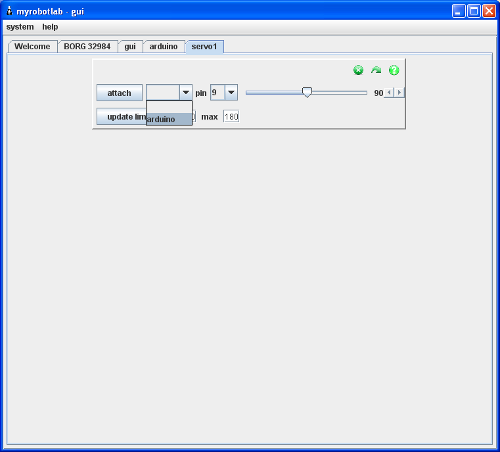Image resolution: width=500 pixels, height=452 pixels.
Task: Decrease servo position with left arrow
Action: (389, 92)
